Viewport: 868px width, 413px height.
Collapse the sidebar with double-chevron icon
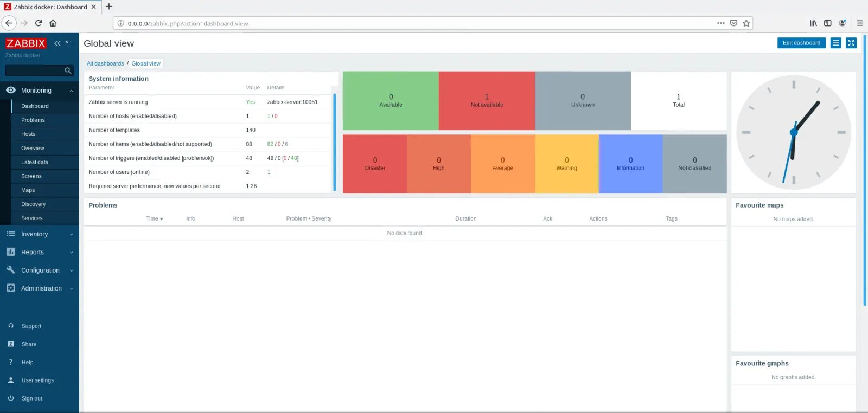pyautogui.click(x=58, y=43)
